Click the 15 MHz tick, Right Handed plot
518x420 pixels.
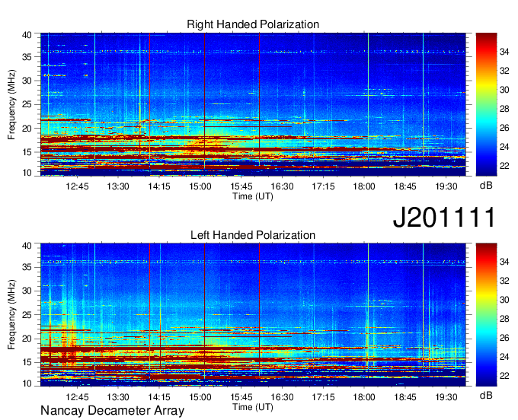(x=27, y=152)
